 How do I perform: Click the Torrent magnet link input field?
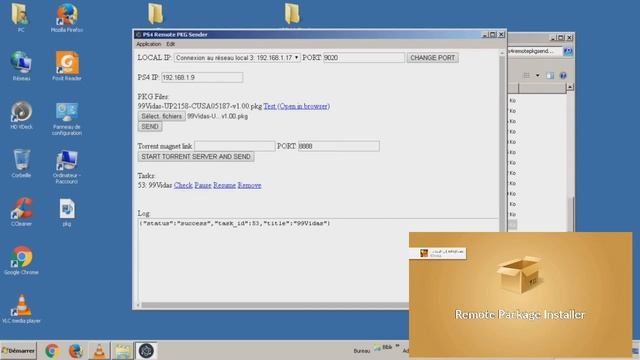click(x=235, y=146)
